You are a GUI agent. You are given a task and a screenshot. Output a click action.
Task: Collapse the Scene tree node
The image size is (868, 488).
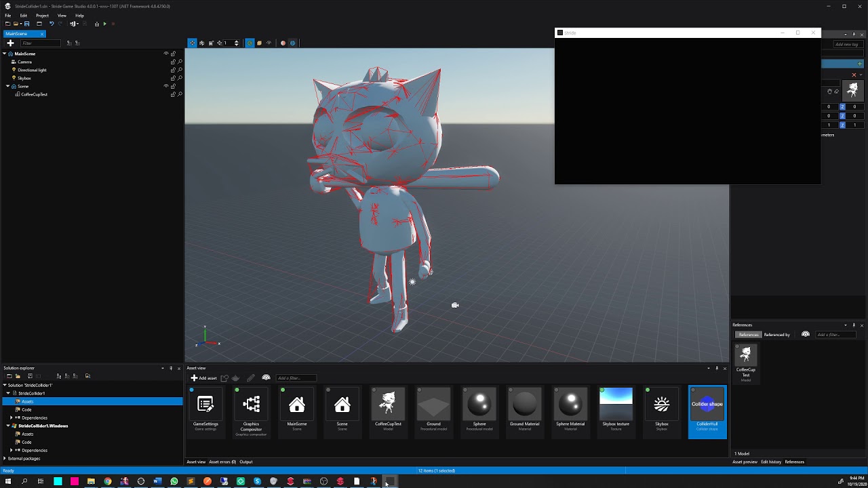(x=7, y=86)
